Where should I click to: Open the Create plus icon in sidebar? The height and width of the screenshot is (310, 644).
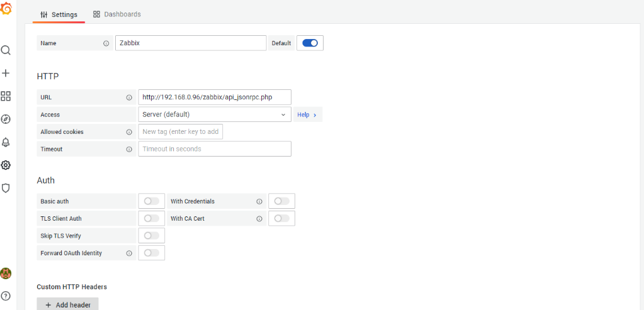(6, 73)
